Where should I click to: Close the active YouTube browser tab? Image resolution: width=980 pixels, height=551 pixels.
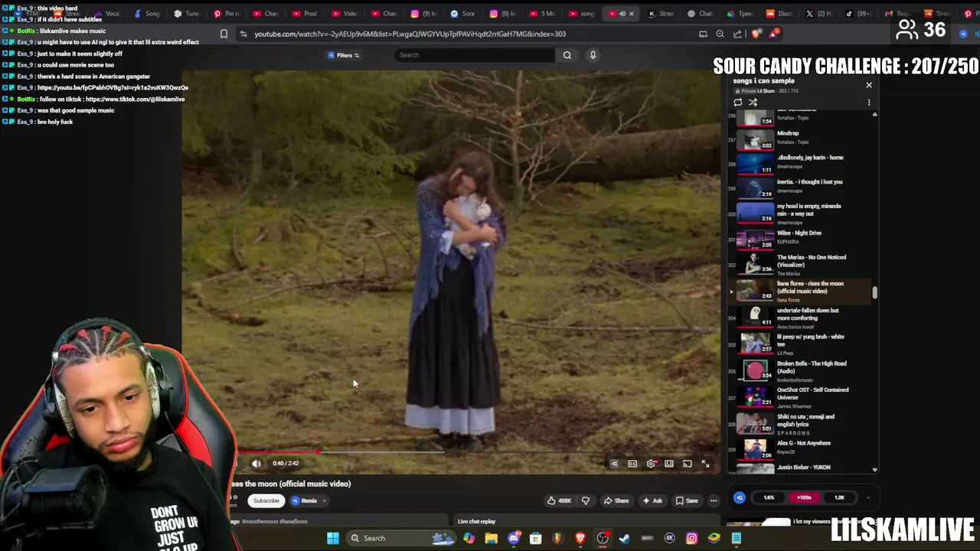click(632, 13)
